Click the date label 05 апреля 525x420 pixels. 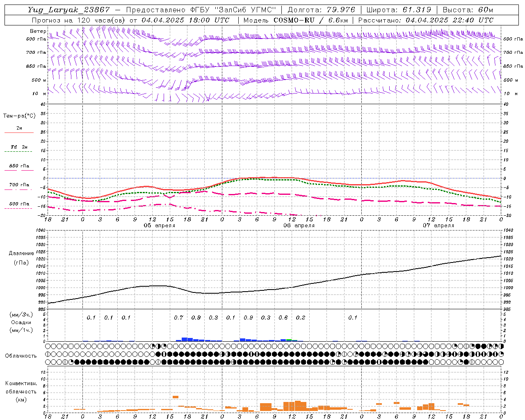[x=160, y=226]
